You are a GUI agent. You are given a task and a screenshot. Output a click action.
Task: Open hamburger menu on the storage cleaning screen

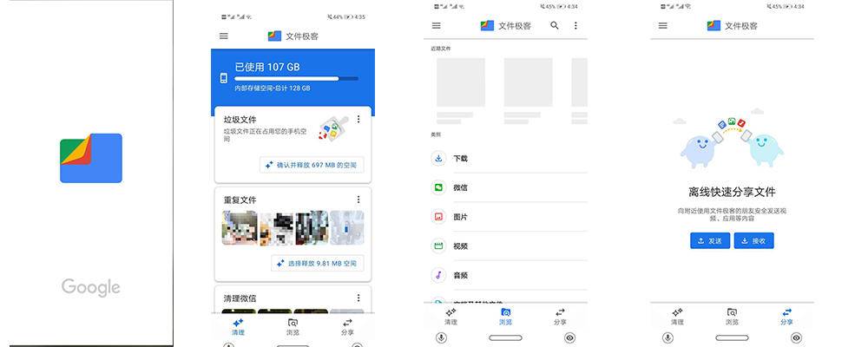click(x=224, y=36)
